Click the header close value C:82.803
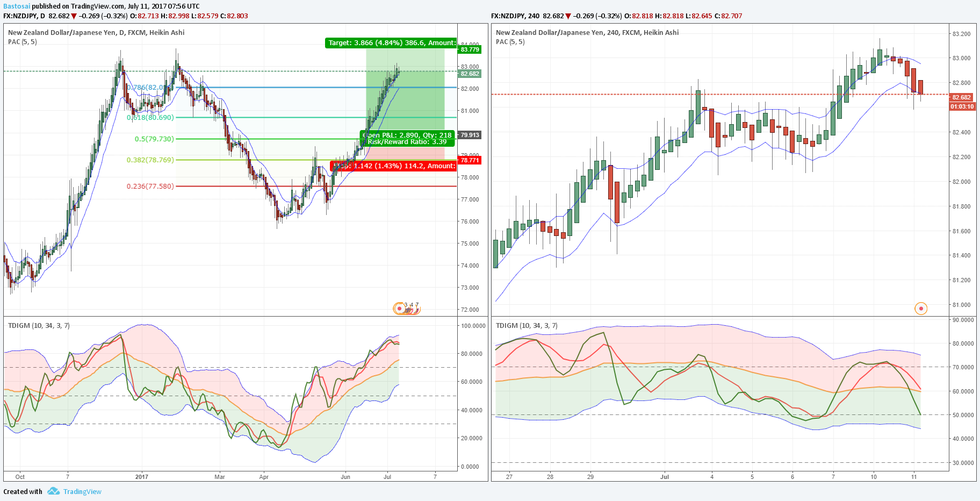This screenshot has width=980, height=501. point(234,16)
